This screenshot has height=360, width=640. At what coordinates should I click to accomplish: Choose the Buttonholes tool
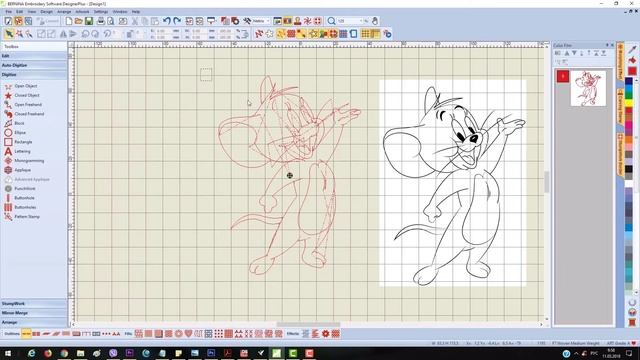tap(20, 207)
